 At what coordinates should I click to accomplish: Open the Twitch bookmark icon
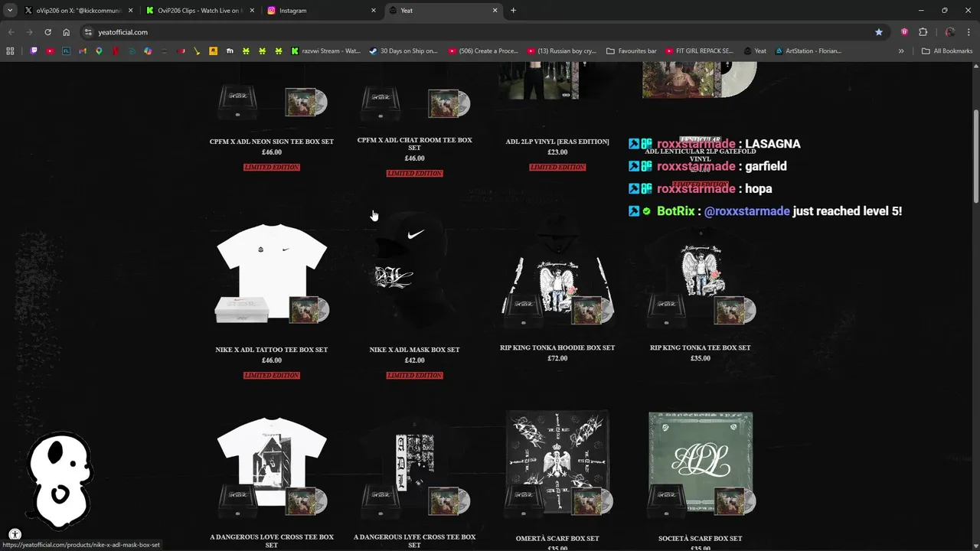34,51
